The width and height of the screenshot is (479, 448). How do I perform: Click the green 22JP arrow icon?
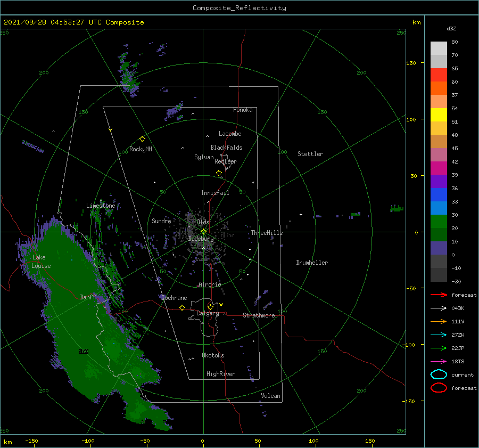(x=439, y=348)
